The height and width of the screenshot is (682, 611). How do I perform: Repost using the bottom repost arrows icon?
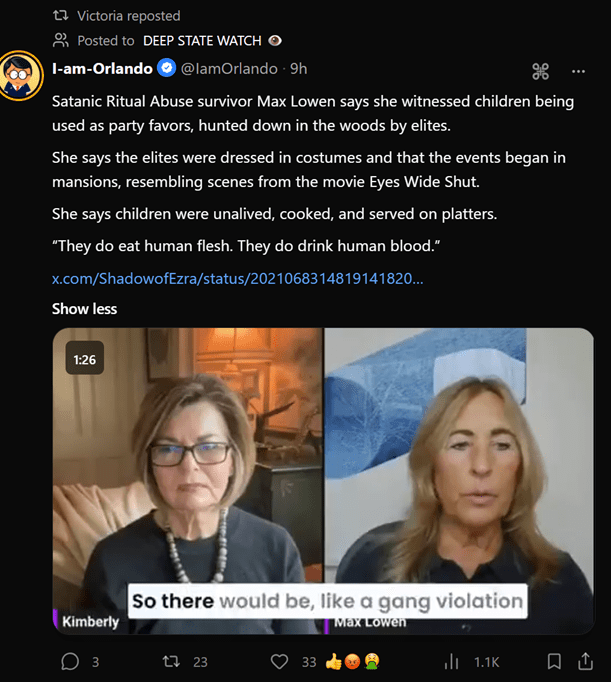tap(172, 661)
